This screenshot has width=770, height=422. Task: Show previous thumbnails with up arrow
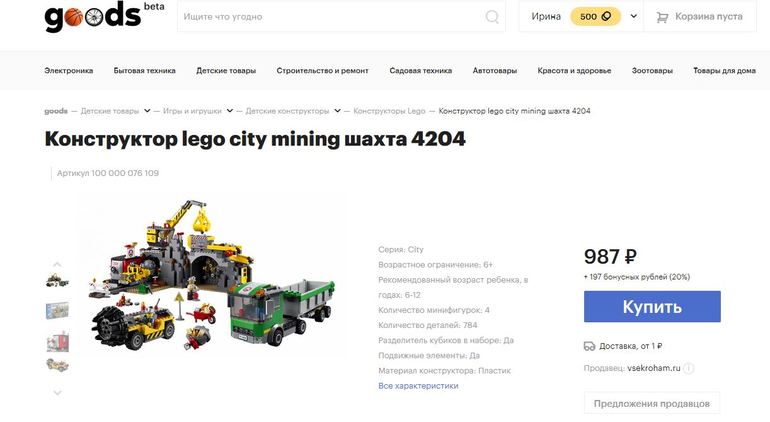pyautogui.click(x=57, y=264)
